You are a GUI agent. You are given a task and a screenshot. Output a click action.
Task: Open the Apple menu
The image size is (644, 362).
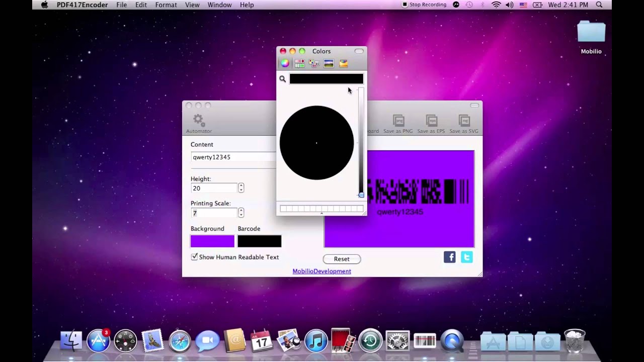44,5
